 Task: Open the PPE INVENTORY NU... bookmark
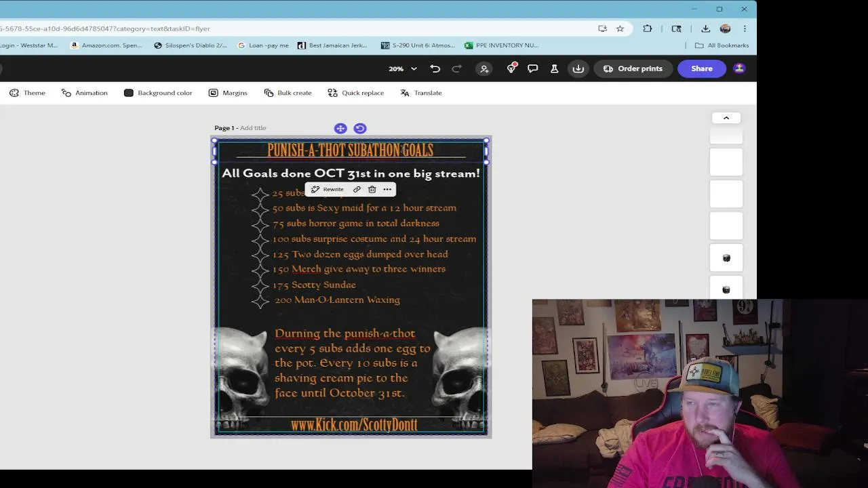pos(501,45)
